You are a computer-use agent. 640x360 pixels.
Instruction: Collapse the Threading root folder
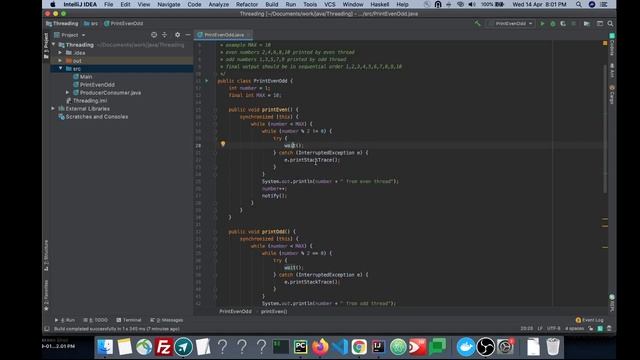tap(53, 44)
